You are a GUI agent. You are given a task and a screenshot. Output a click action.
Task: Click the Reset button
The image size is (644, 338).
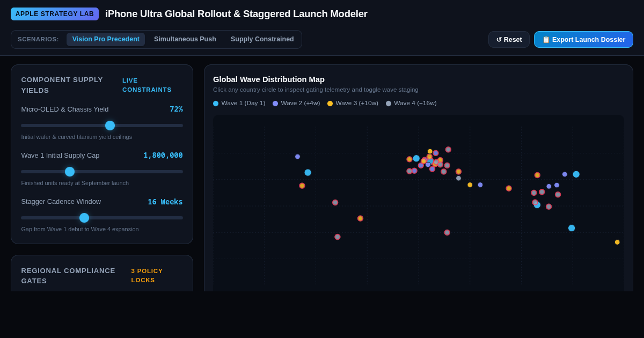click(509, 39)
